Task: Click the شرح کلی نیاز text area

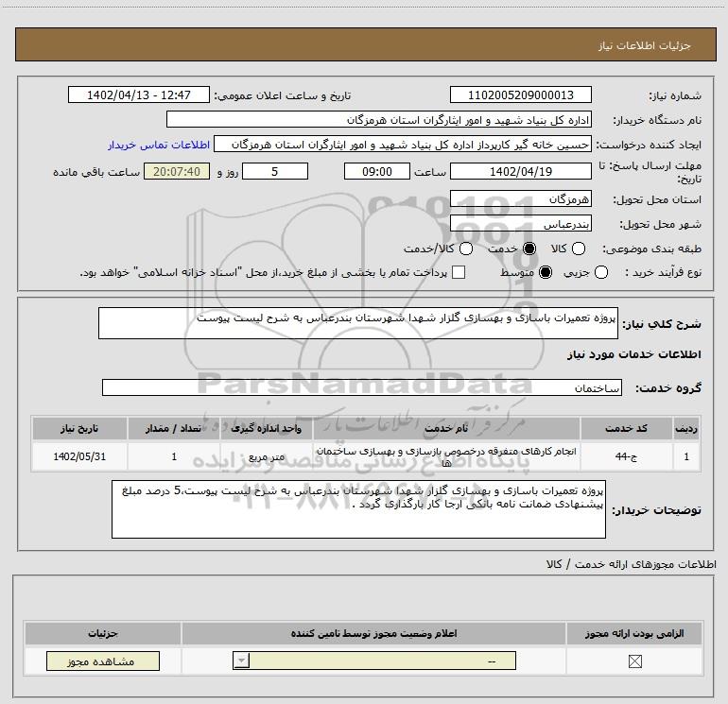Action: pyautogui.click(x=358, y=323)
